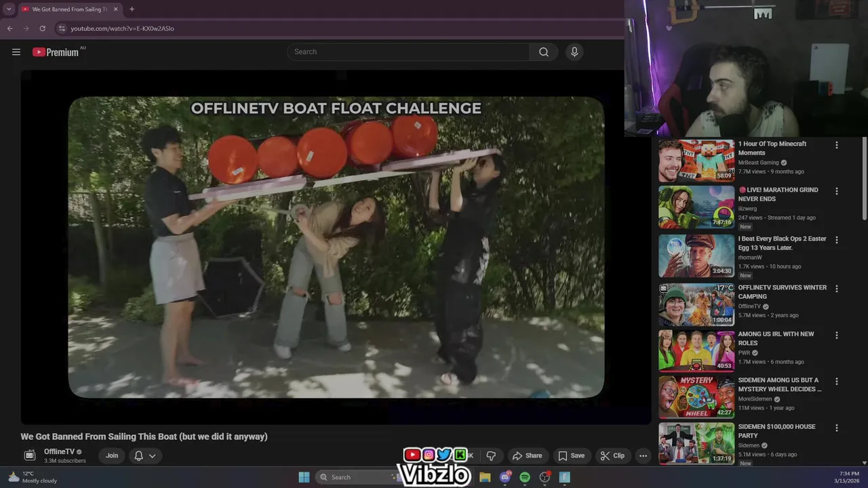The width and height of the screenshot is (868, 488).
Task: Open 'LIVE! MARATHON GRIND NEVER ENDS' thumbnail
Action: pyautogui.click(x=696, y=207)
